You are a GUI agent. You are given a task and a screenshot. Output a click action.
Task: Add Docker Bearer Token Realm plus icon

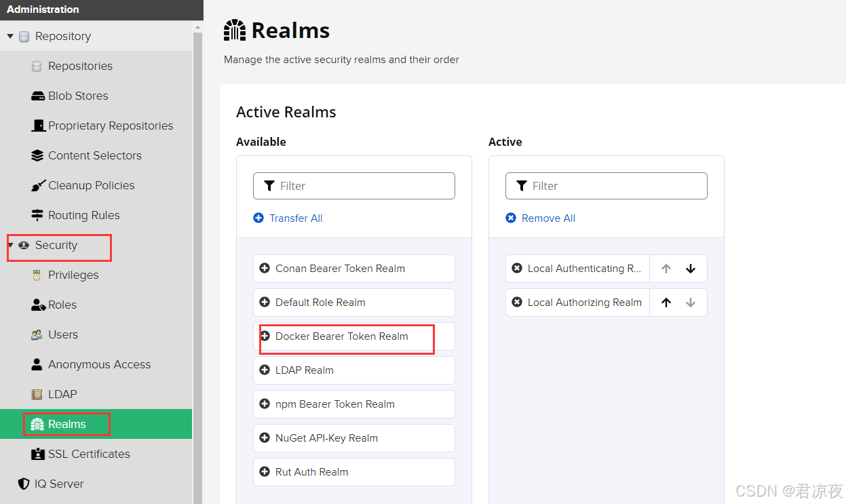pos(265,336)
